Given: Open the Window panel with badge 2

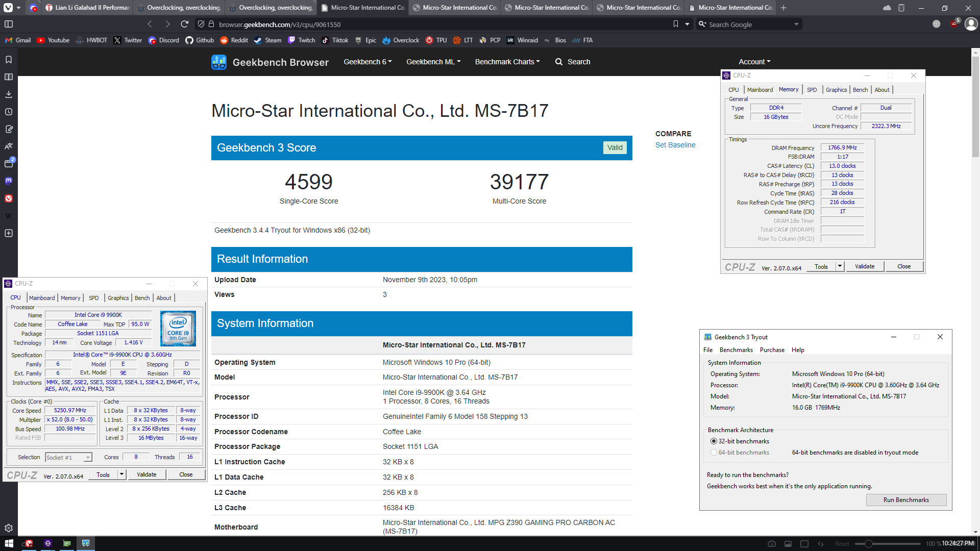Looking at the screenshot, I should tap(9, 163).
